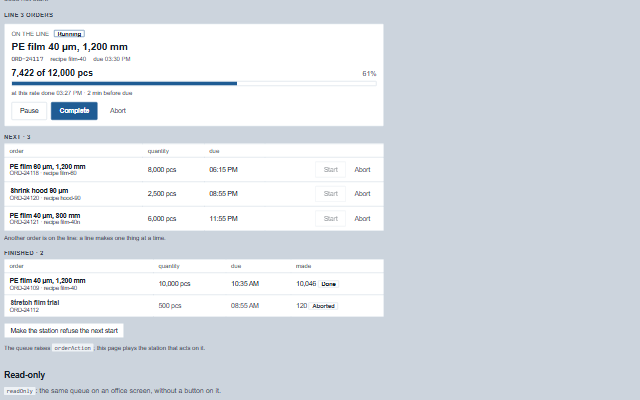Screen dimensions: 640x400
Task: Click the 08:55 PM due time
Action: click(x=223, y=193)
